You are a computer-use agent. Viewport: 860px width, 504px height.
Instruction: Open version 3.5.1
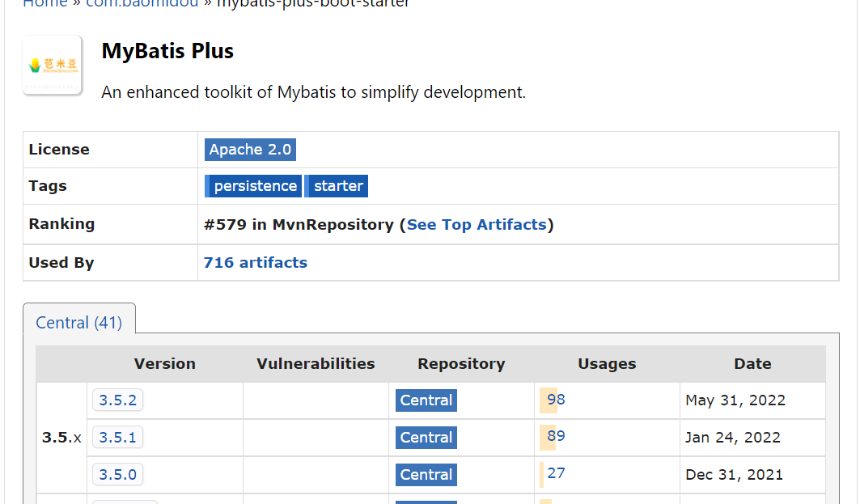(x=117, y=438)
